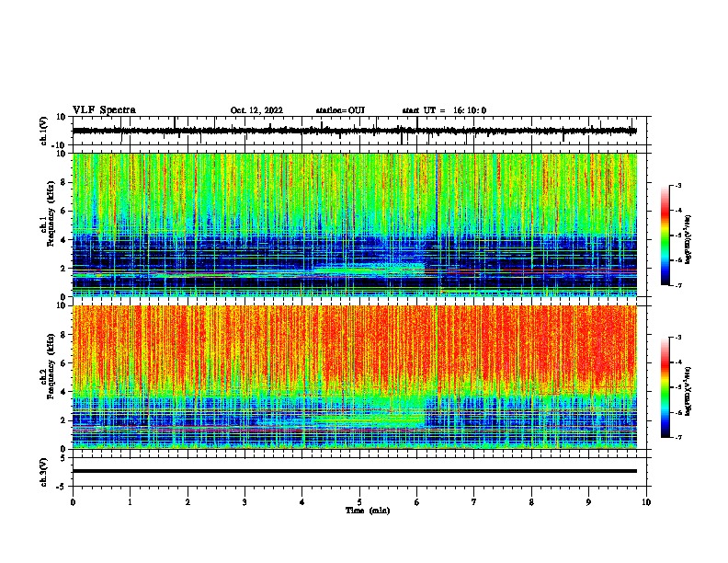Click the ch.2 spectrogram panel

355,377
